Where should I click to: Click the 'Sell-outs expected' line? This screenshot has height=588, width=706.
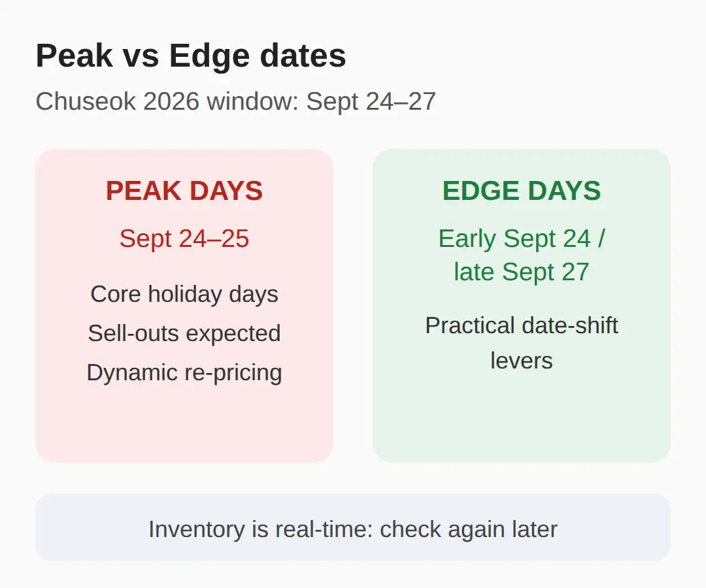point(184,333)
